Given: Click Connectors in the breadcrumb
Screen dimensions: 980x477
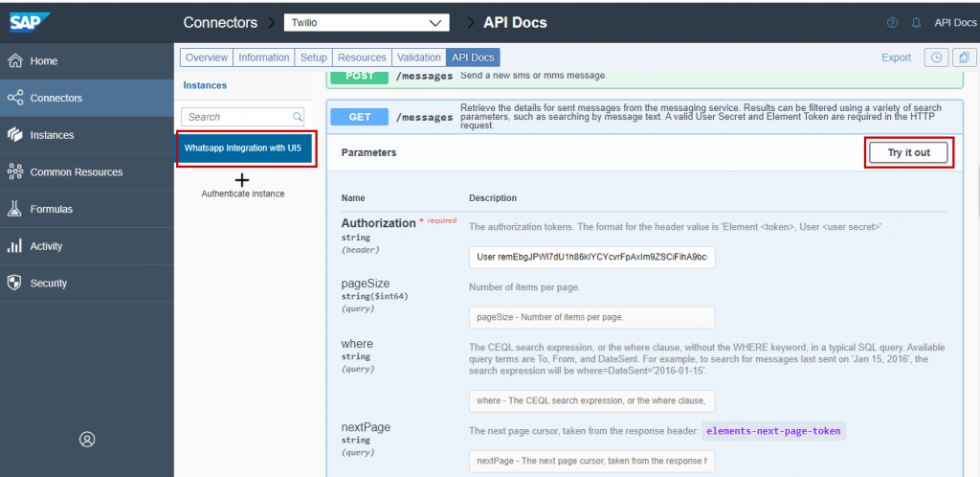Looking at the screenshot, I should (x=220, y=23).
